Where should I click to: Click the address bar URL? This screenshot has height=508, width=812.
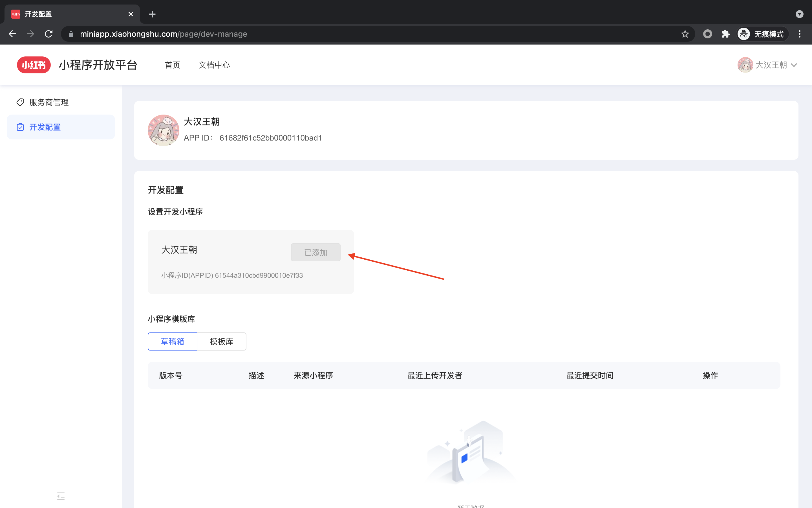[164, 34]
